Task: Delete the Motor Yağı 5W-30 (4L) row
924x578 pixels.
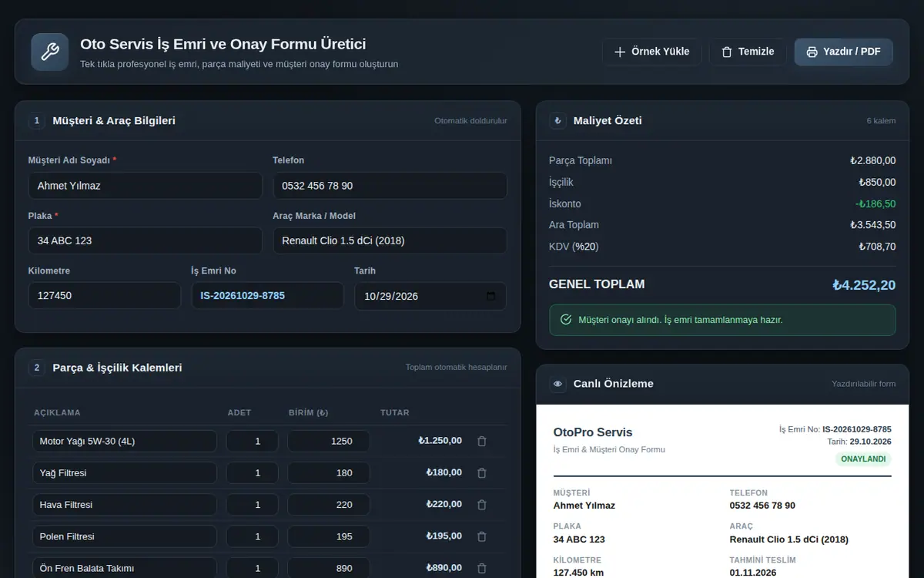Action: tap(482, 442)
